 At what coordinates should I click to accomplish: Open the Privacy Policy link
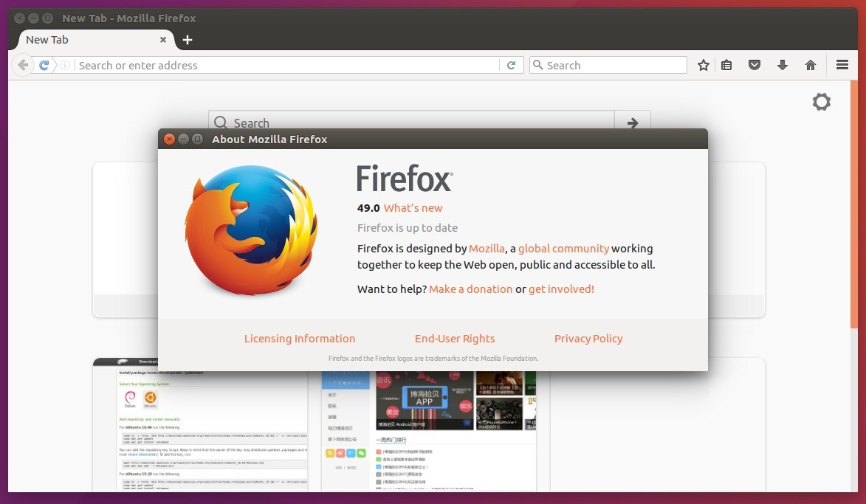click(x=588, y=339)
